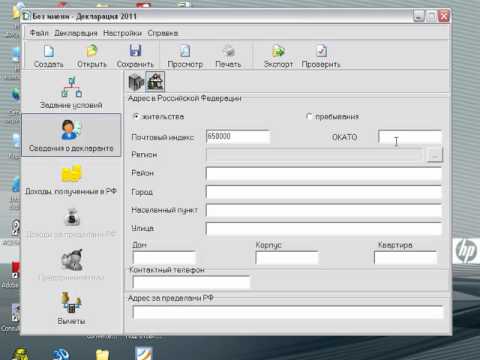Go to Задание условий section
Screen dimensions: 480x360
point(71,92)
